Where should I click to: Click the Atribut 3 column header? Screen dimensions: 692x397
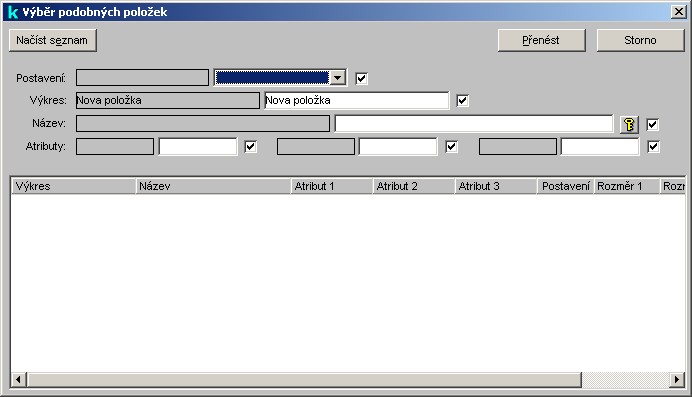[x=496, y=186]
